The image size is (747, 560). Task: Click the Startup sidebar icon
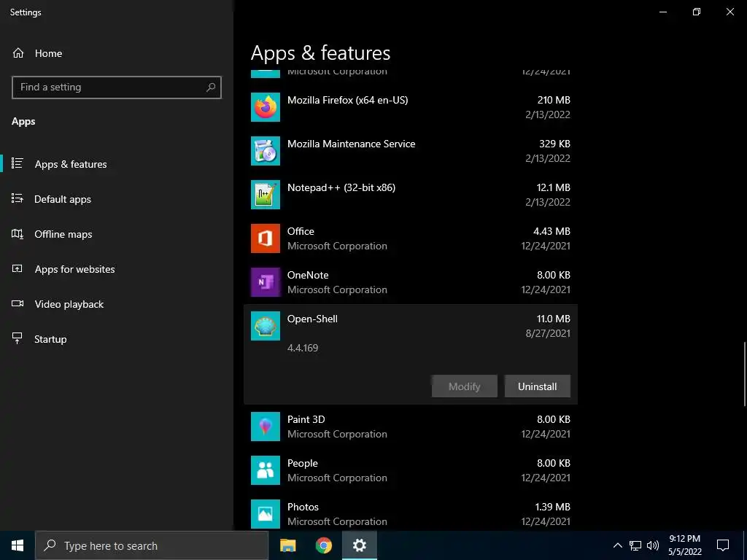18,338
